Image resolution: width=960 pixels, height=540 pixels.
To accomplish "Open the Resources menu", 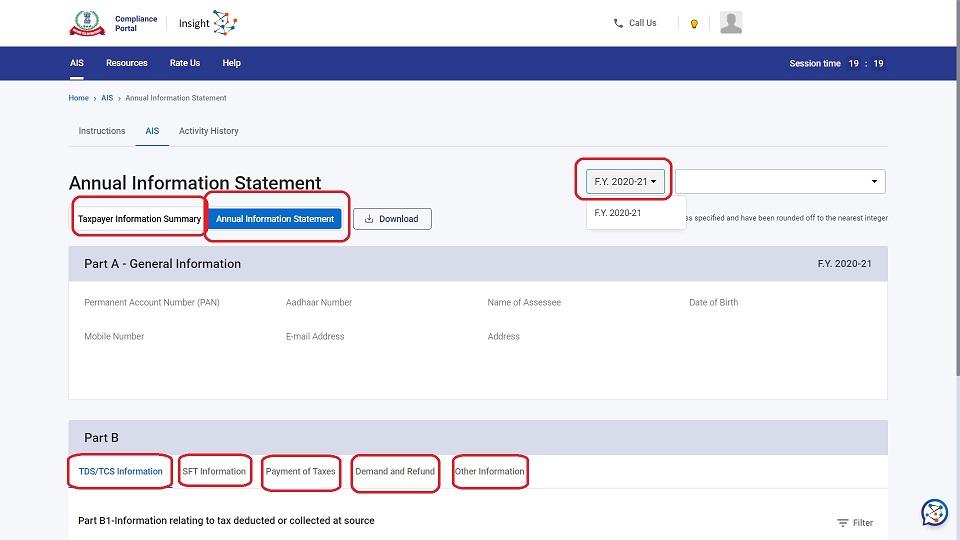I will [127, 63].
